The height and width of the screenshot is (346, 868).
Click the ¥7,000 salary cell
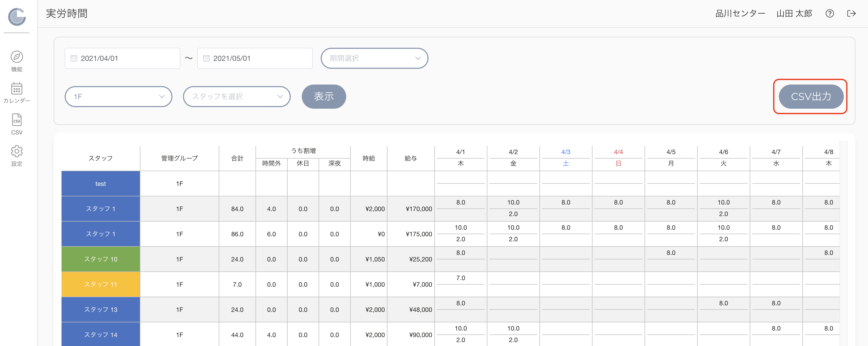(411, 284)
